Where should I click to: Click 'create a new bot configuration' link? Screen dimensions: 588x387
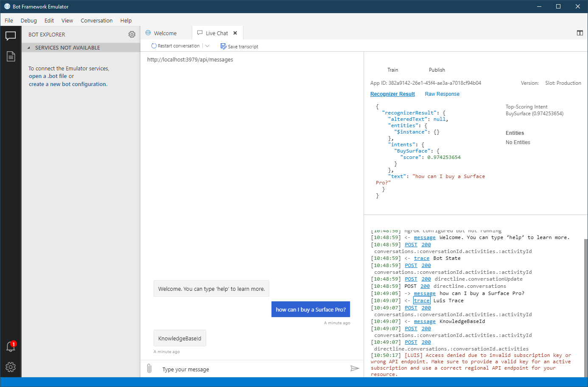pyautogui.click(x=68, y=84)
